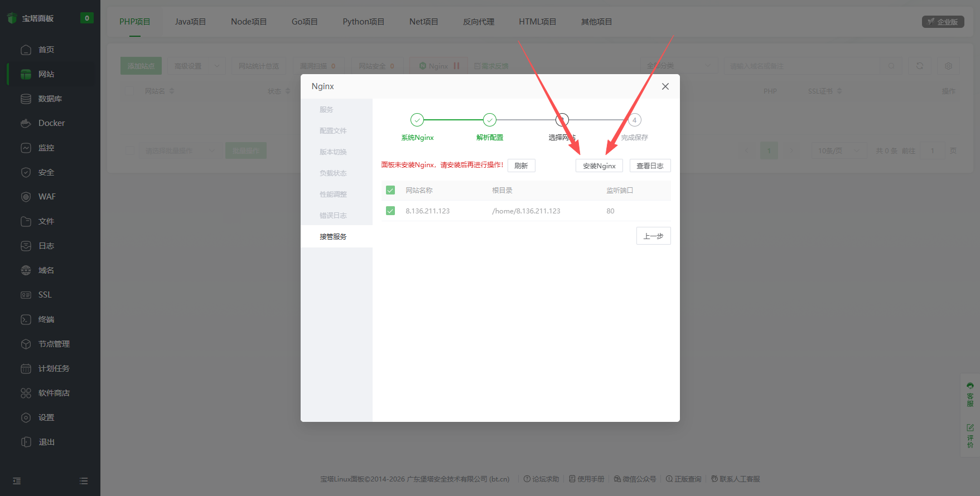Click the 前往 page number input
This screenshot has width=980, height=496.
coord(932,150)
